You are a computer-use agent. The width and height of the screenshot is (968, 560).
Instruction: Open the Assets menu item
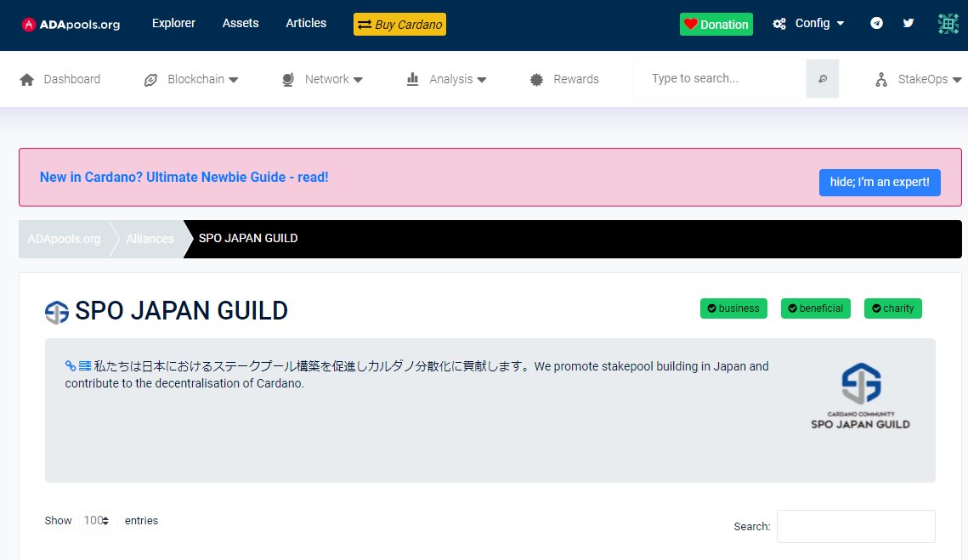pyautogui.click(x=241, y=23)
